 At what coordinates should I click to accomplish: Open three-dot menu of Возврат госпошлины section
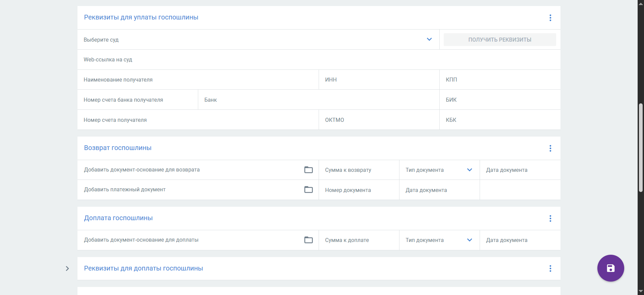[550, 148]
